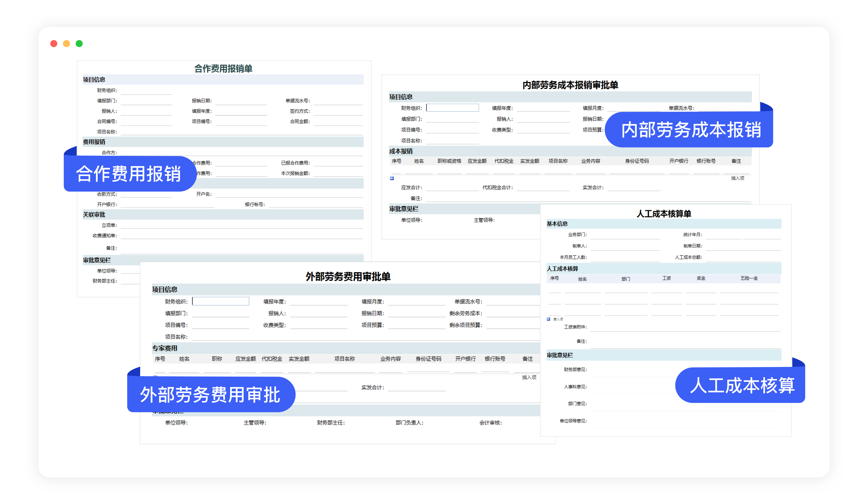Click 剩余劳务成本 field in 外部劳务费用审批单
868x504 pixels.
coord(513,313)
